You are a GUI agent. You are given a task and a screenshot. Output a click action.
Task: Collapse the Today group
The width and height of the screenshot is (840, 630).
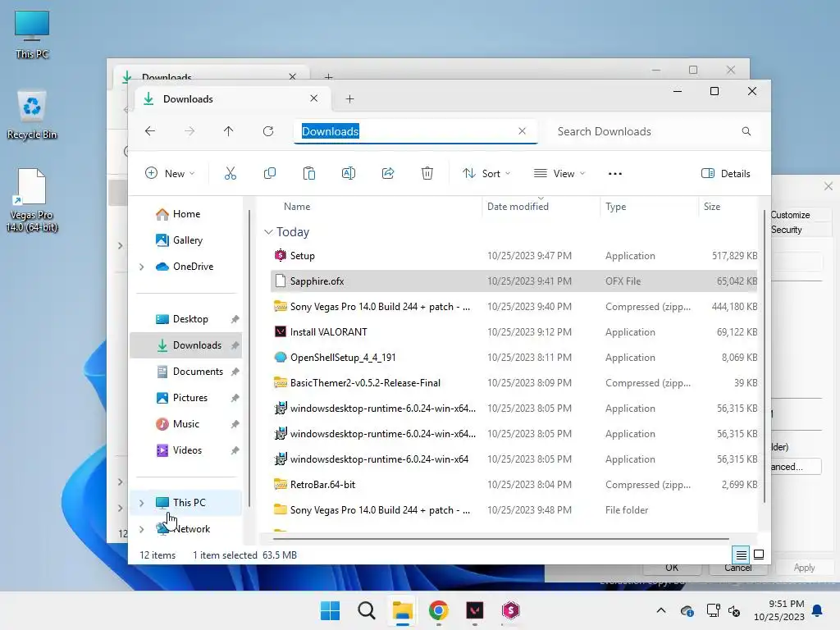(268, 232)
